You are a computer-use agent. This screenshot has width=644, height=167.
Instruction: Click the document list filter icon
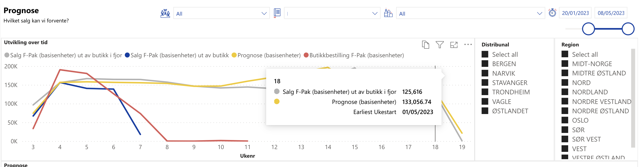click(277, 13)
